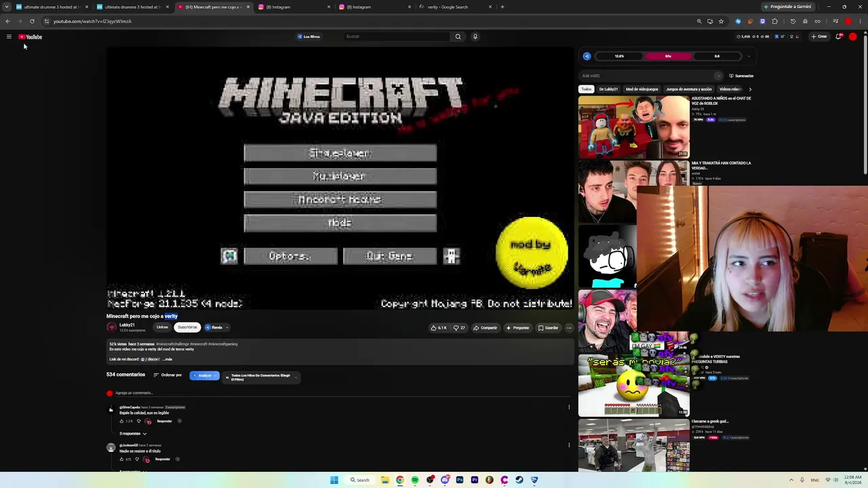Switch to the first ultimate drumme tab

coord(52,7)
